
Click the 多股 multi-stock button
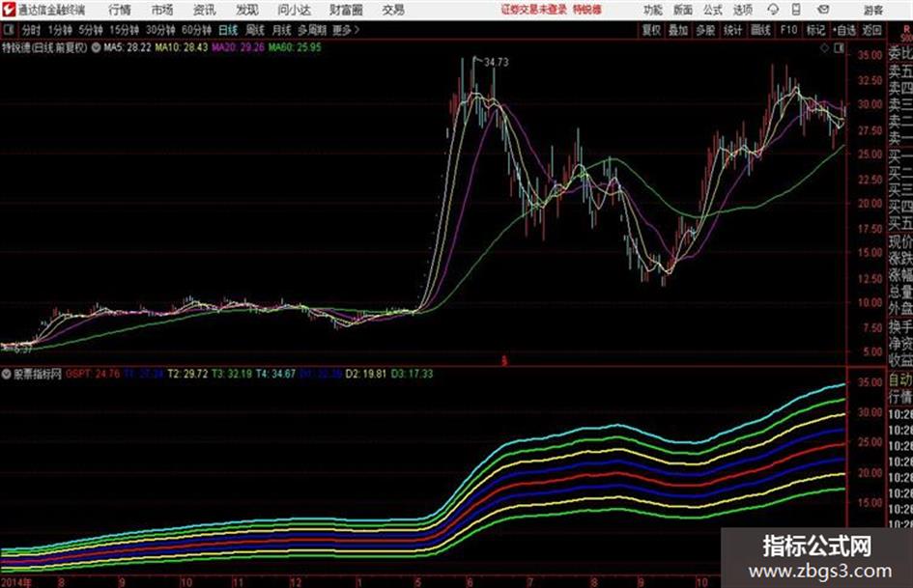click(x=705, y=30)
